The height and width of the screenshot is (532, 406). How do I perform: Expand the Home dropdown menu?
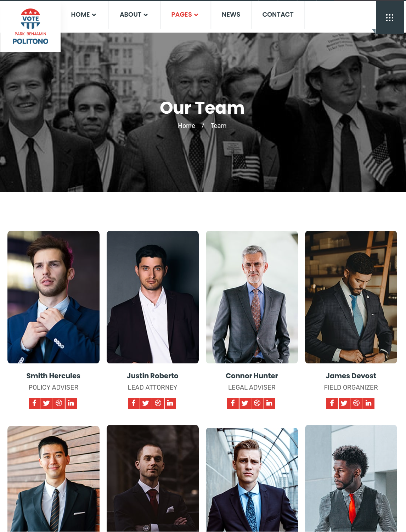84,15
